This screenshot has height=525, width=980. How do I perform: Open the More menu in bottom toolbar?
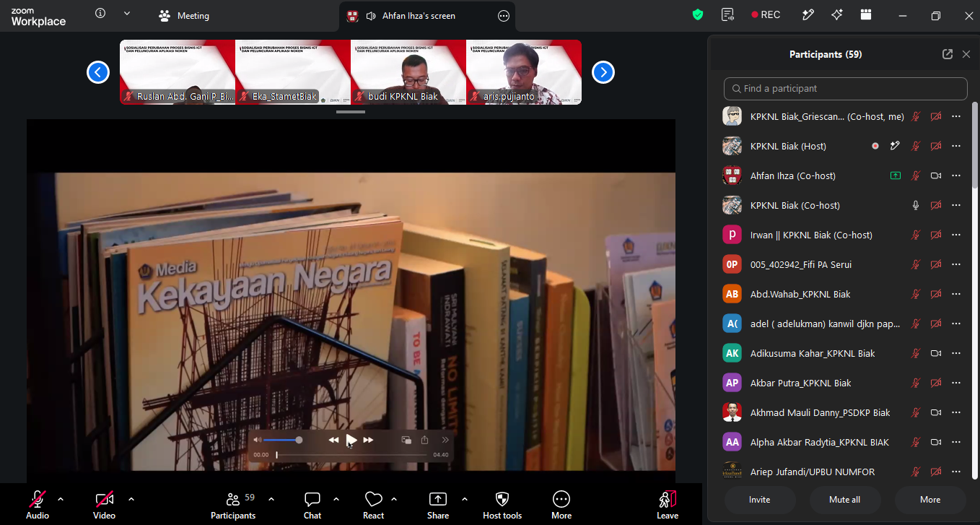click(x=561, y=504)
